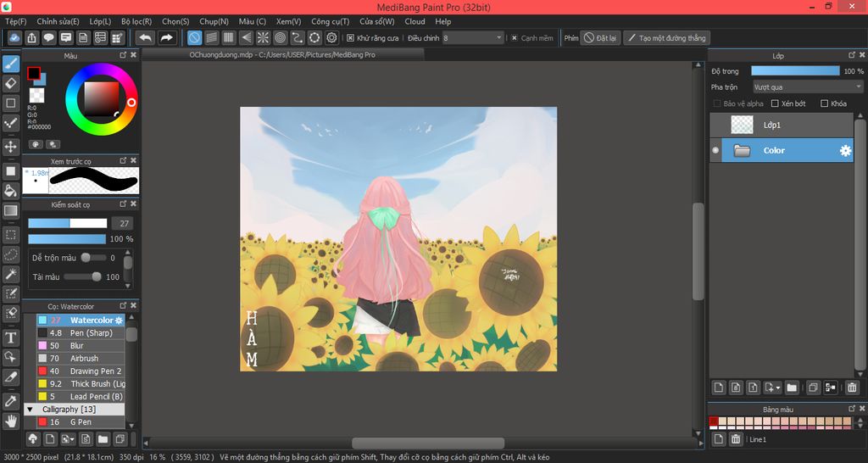Open the add brush dropdown in brush panel

tap(68, 439)
